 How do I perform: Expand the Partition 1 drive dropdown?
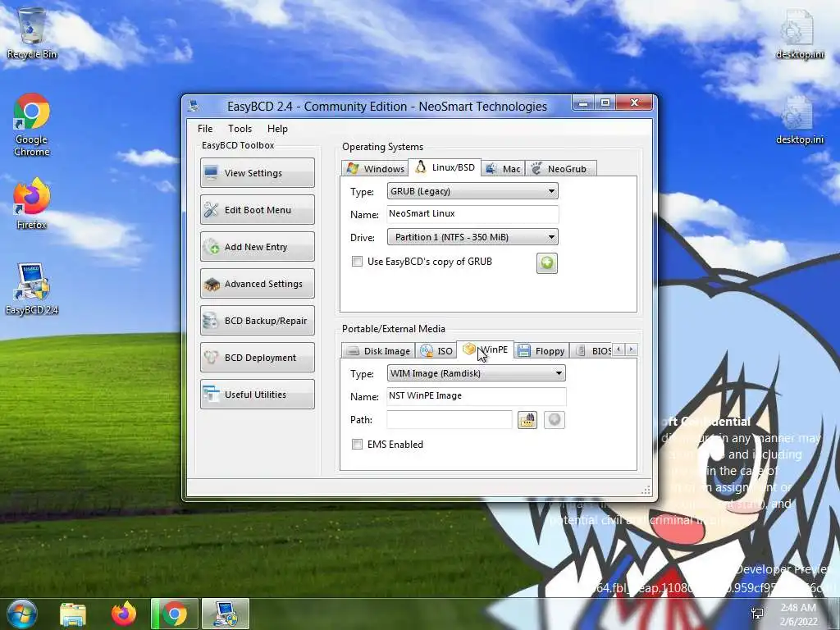click(472, 237)
